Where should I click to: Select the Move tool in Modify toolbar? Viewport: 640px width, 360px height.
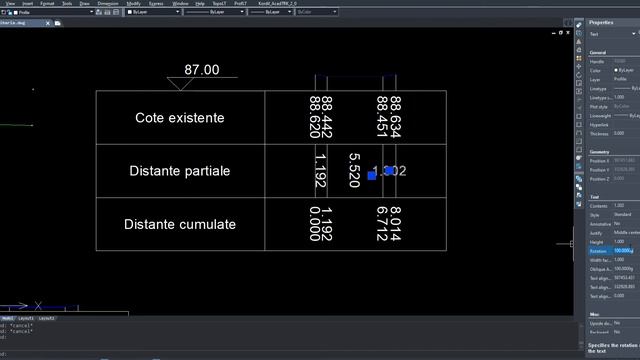coord(579,67)
